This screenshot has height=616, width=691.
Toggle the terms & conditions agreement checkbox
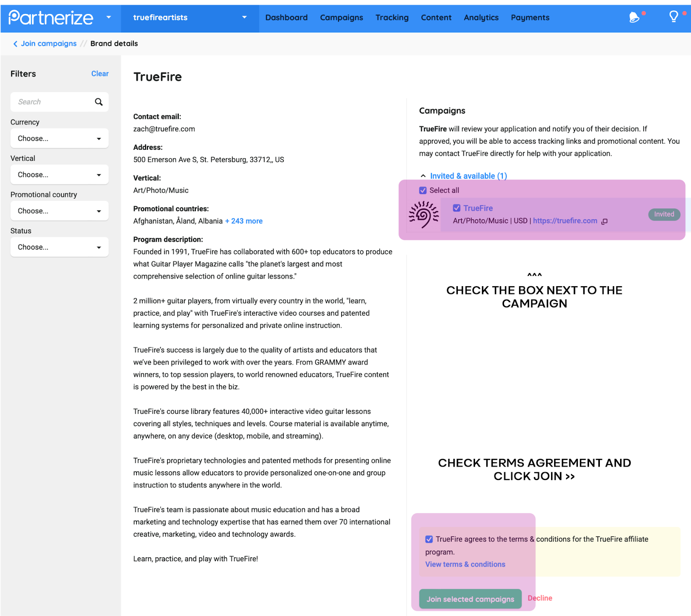(429, 539)
